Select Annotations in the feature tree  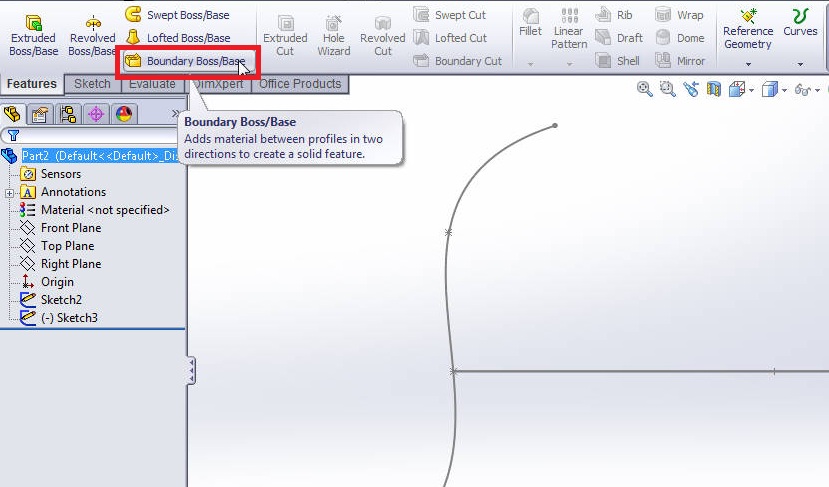[73, 192]
